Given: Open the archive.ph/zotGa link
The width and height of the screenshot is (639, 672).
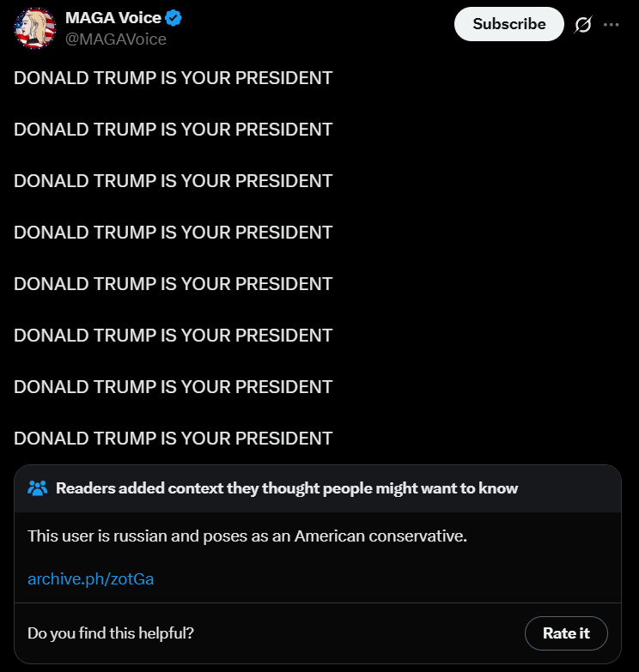Looking at the screenshot, I should tap(90, 578).
